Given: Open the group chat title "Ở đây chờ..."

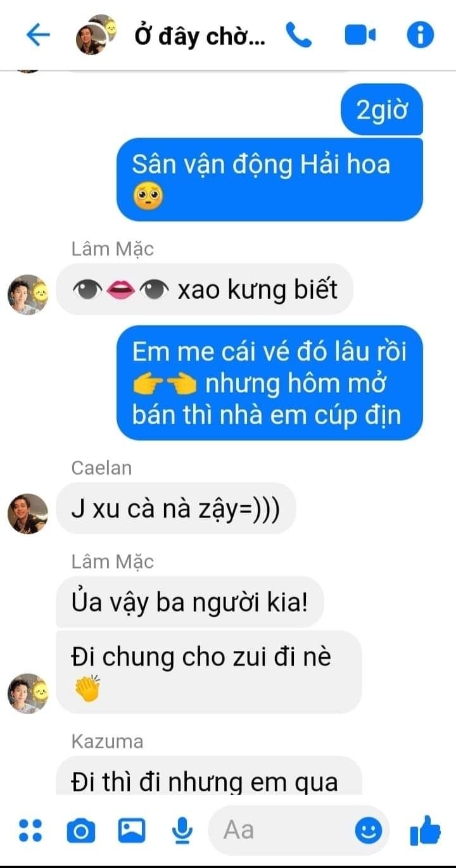Looking at the screenshot, I should 201,36.
